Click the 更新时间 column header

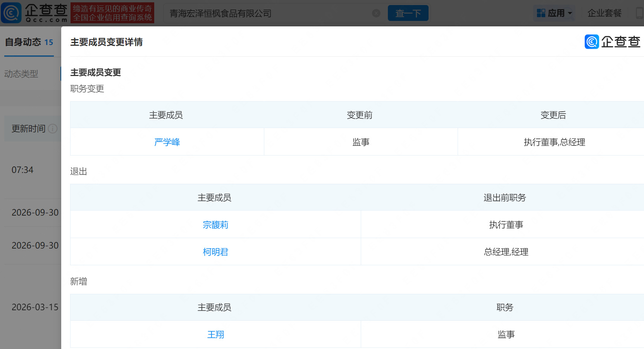tap(28, 129)
